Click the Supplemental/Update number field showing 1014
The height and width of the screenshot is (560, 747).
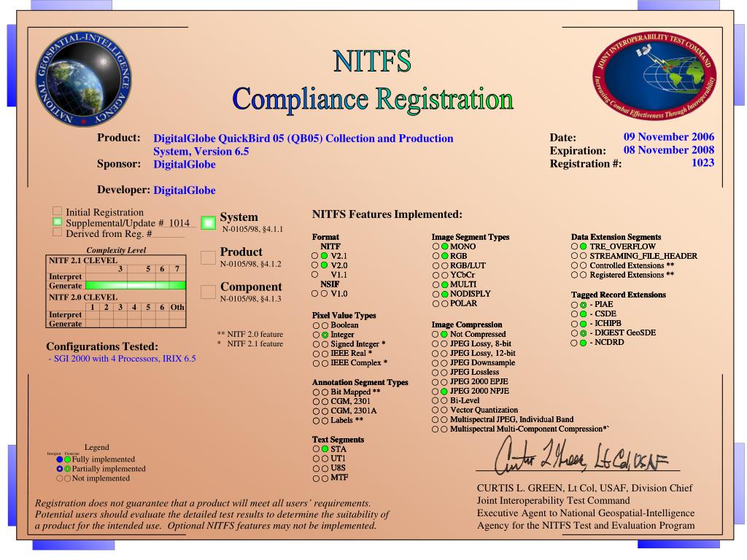click(x=179, y=223)
